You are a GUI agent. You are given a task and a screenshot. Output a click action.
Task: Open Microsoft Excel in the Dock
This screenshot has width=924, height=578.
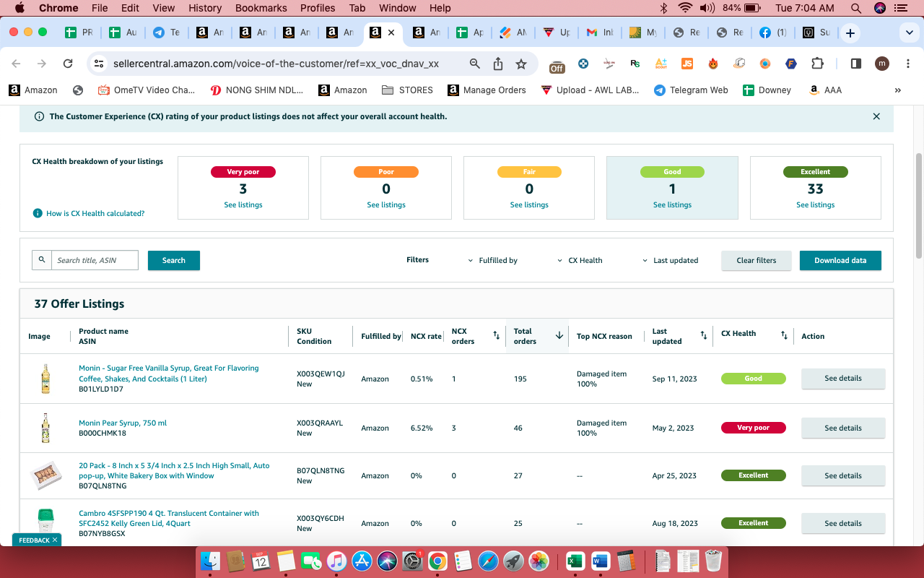click(575, 561)
